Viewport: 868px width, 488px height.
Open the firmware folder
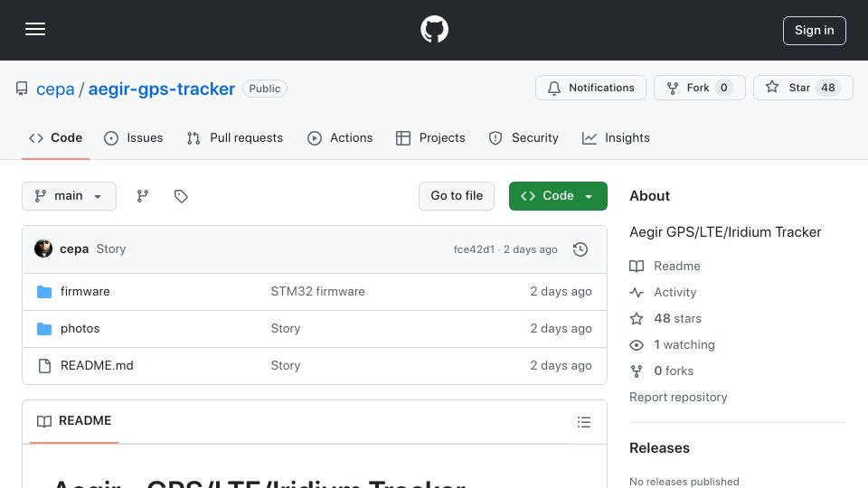(85, 292)
